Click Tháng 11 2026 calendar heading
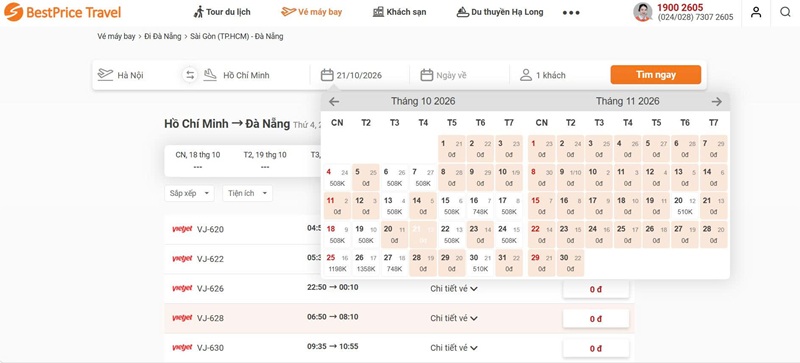800x363 pixels. pyautogui.click(x=628, y=102)
